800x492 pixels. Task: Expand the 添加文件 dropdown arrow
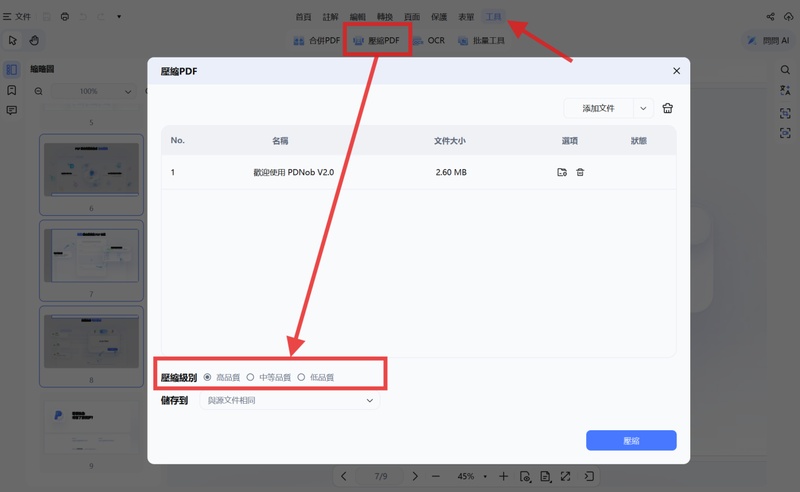643,108
